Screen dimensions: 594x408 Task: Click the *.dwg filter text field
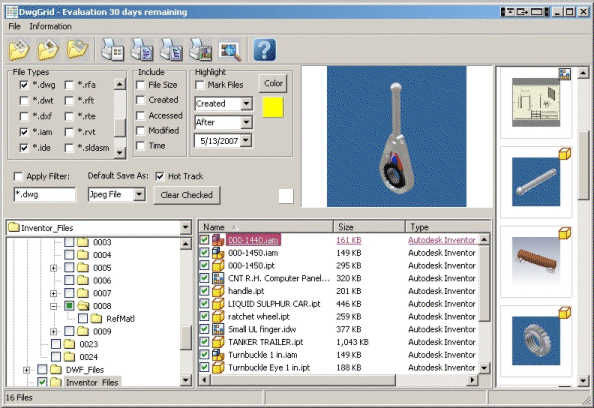45,195
